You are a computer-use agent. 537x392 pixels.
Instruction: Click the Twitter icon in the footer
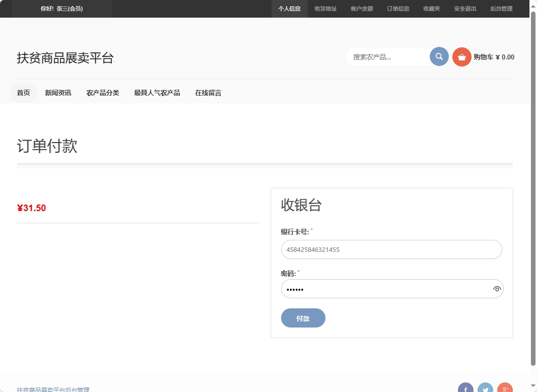click(485, 388)
